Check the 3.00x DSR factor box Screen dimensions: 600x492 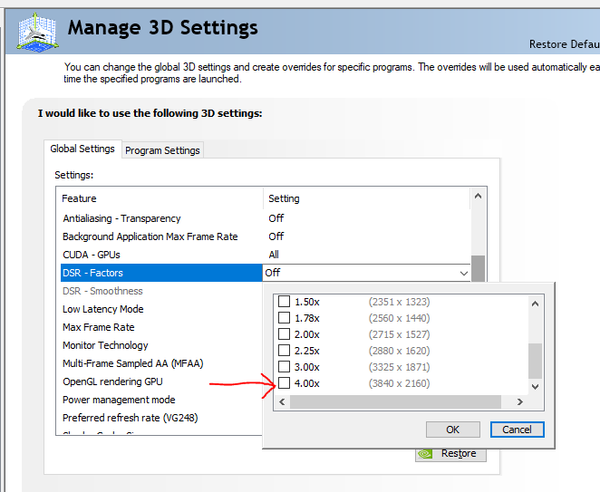point(284,367)
